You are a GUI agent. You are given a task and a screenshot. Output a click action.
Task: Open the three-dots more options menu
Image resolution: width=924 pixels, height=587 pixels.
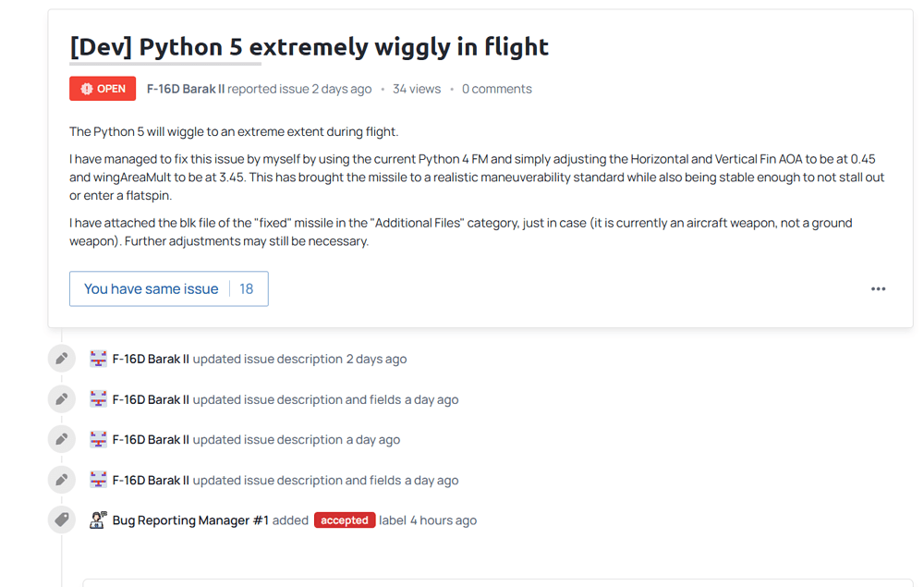coord(878,288)
